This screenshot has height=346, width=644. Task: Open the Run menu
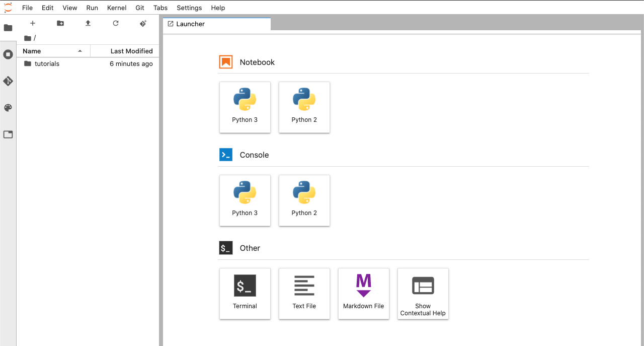coord(92,8)
